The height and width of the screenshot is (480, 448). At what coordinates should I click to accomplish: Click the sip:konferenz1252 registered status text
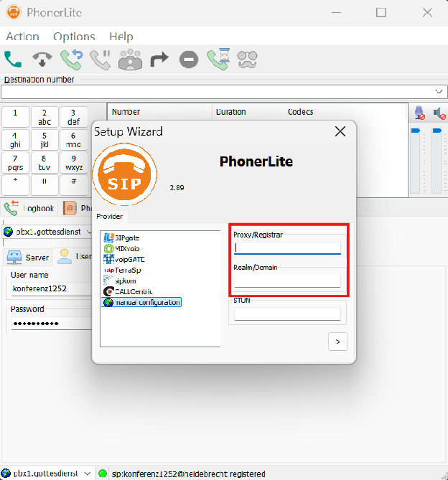point(188,474)
